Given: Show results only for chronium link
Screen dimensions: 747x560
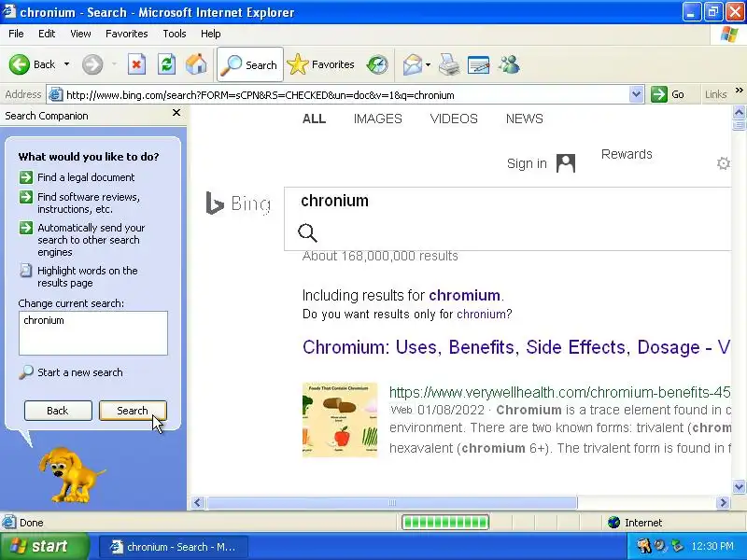Looking at the screenshot, I should (481, 315).
